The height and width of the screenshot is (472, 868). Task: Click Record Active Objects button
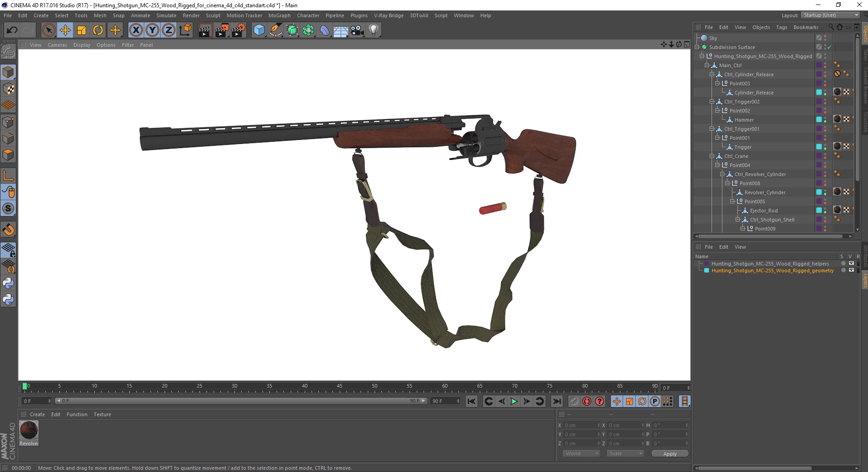574,401
